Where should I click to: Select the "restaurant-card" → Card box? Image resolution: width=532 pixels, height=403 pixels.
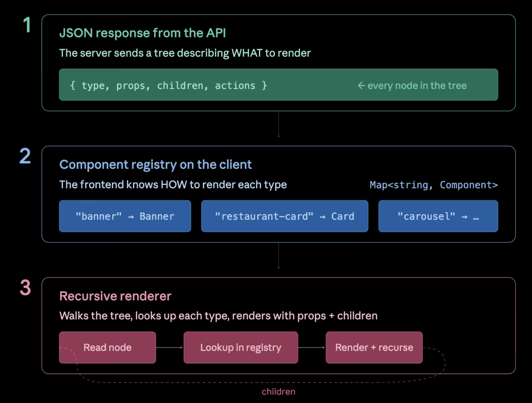(285, 216)
